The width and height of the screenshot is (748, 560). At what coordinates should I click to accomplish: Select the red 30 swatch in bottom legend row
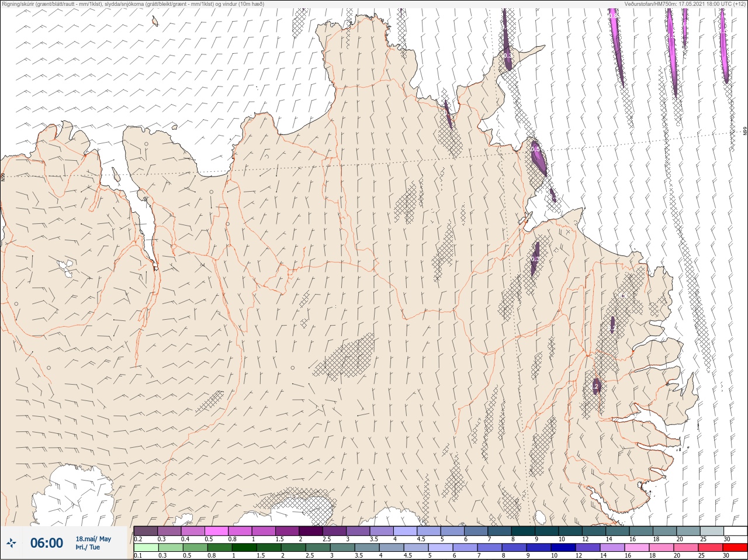735,548
